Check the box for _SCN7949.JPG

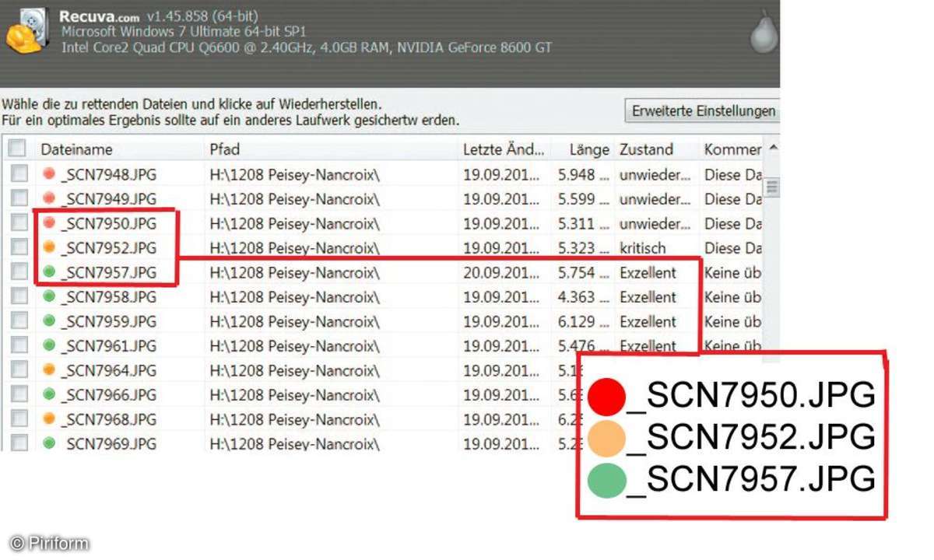[x=19, y=198]
